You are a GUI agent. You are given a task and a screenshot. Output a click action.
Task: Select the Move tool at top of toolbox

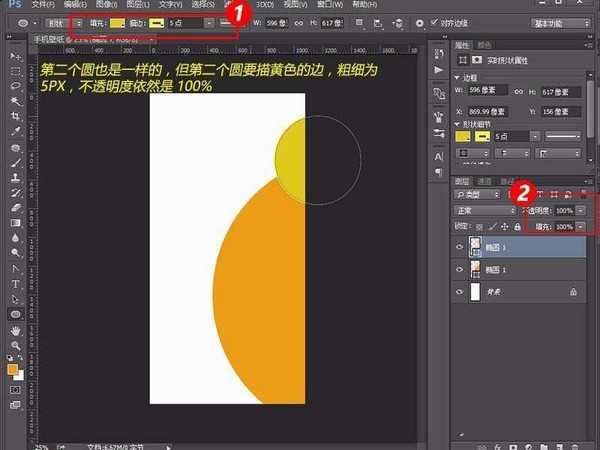click(16, 56)
